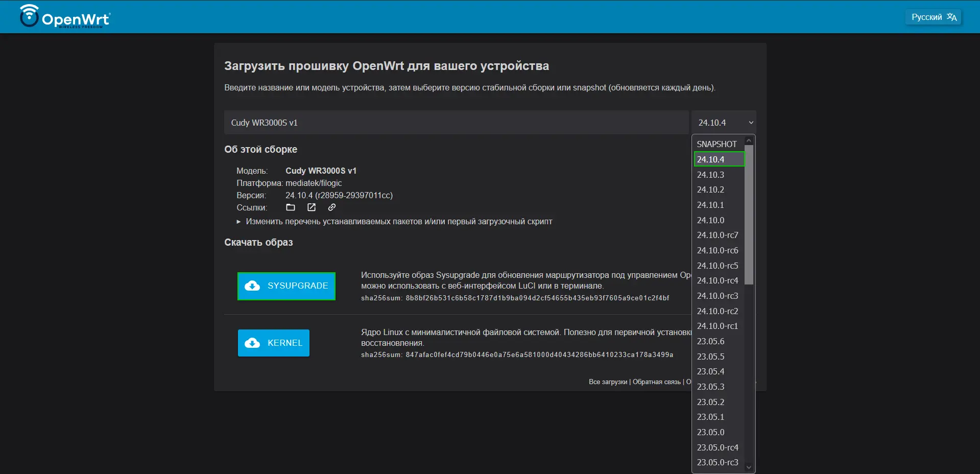Open the Все загрузки link
The width and height of the screenshot is (980, 474).
click(608, 382)
